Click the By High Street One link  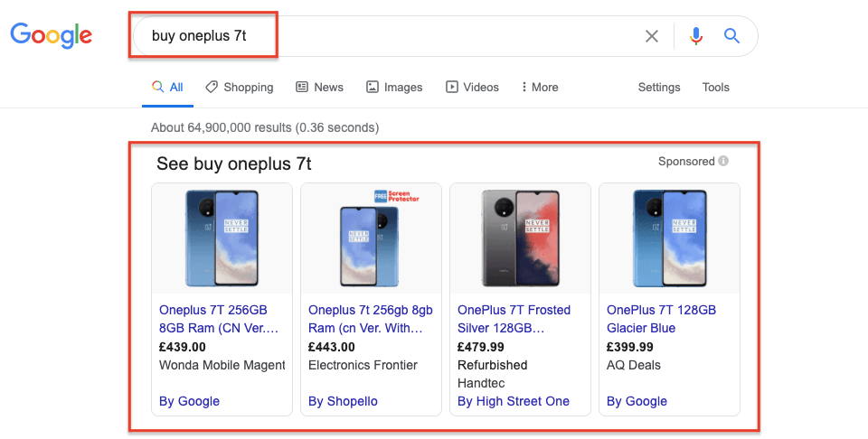[513, 401]
